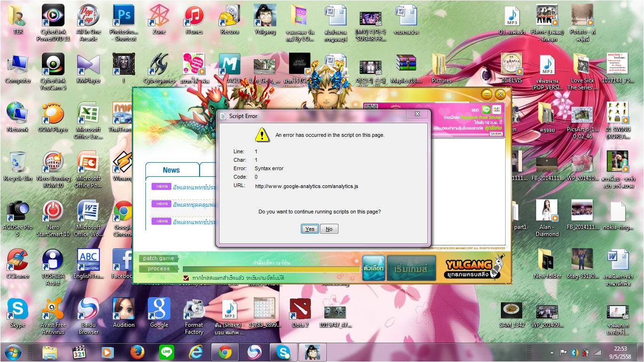Screen dimensions: 644x362
Task: Open Baidu Browser from the taskbar
Action: point(254,352)
